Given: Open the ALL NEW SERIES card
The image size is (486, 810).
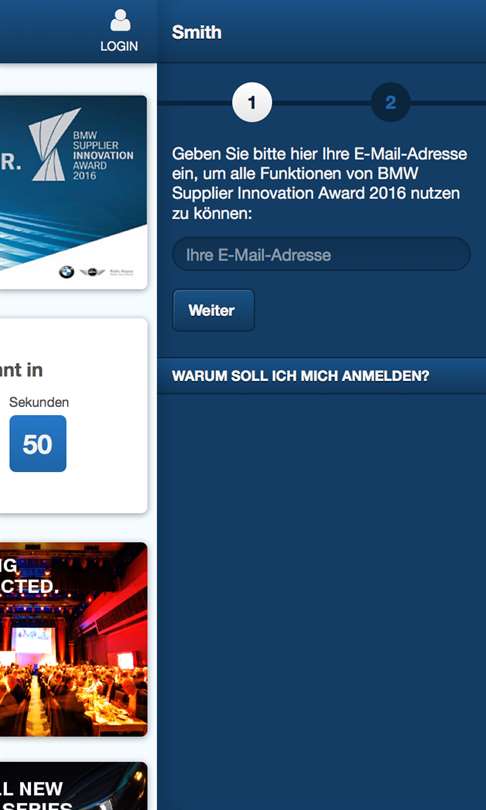Looking at the screenshot, I should pyautogui.click(x=73, y=786).
